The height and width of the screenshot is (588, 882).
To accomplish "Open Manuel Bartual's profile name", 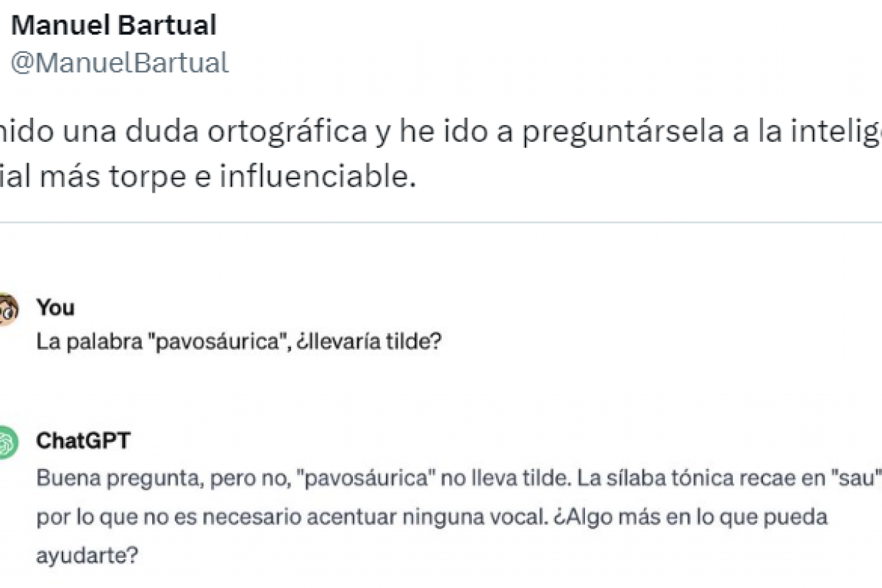I will click(x=114, y=26).
